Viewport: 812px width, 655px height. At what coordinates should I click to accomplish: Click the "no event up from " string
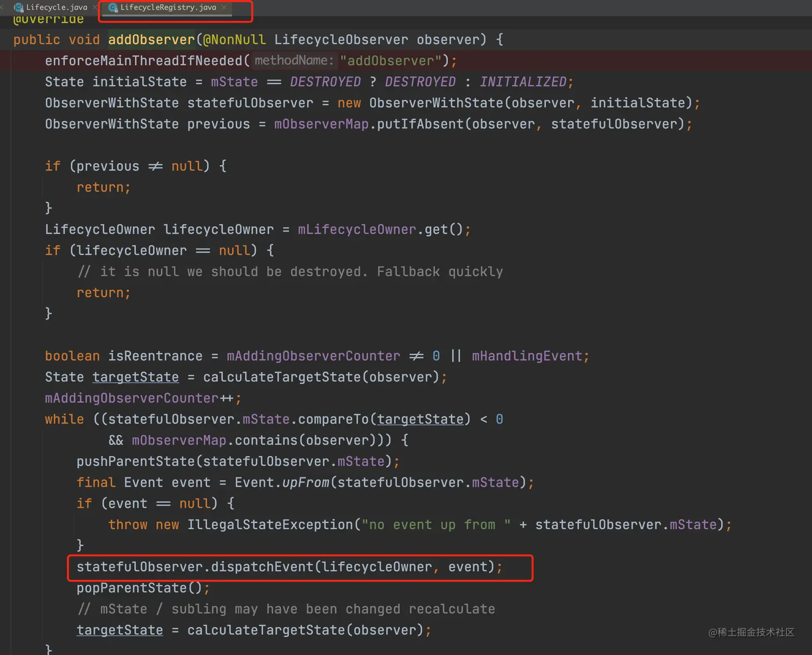(x=437, y=525)
